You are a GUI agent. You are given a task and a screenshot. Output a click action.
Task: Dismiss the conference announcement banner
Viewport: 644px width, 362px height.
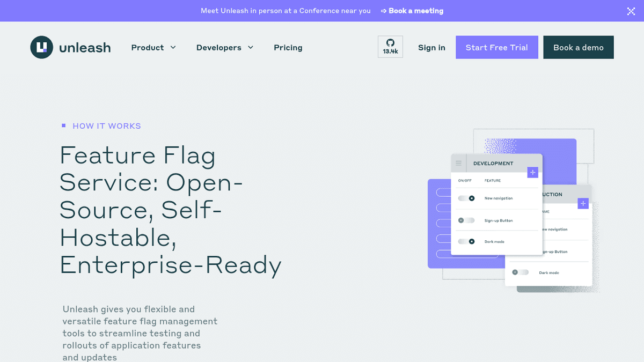pyautogui.click(x=631, y=11)
